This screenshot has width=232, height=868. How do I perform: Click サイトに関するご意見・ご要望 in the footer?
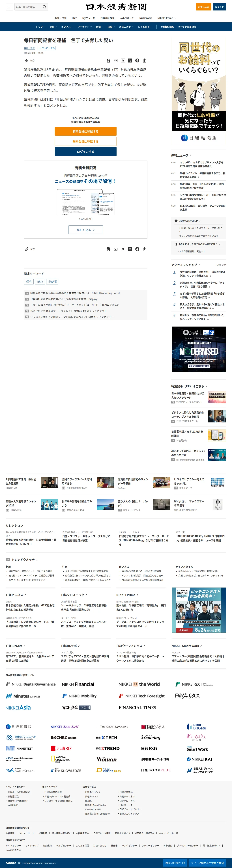[x=207, y=863]
